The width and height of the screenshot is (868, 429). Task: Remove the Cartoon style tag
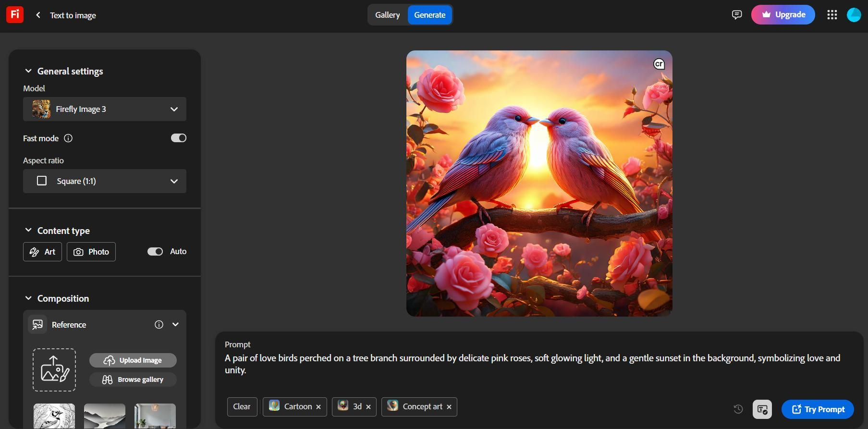318,407
